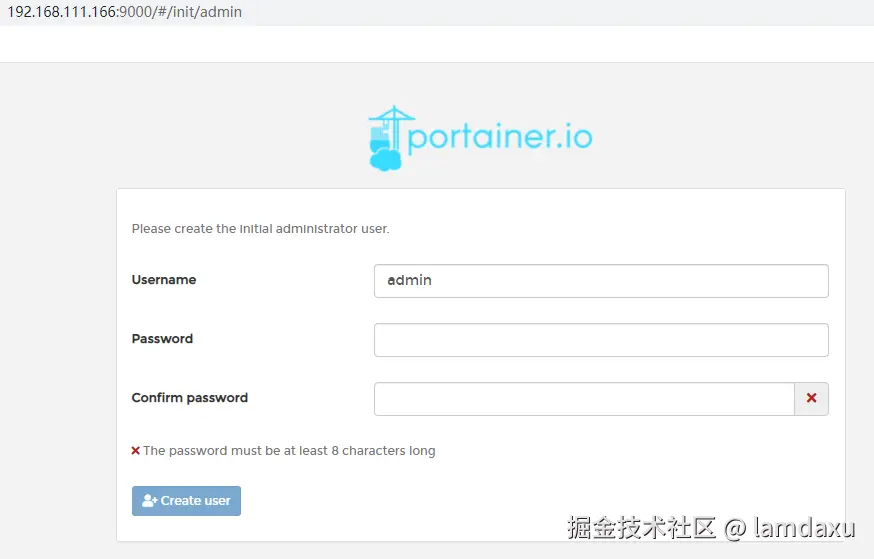Image resolution: width=874 pixels, height=559 pixels.
Task: Click the Username label
Action: (164, 280)
